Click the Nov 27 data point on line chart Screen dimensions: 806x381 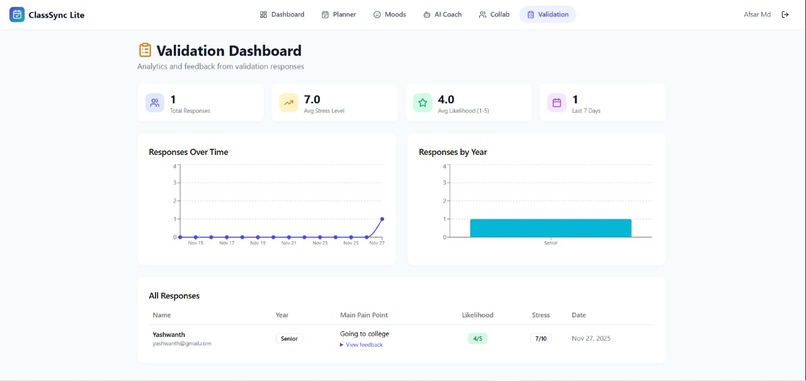point(382,219)
